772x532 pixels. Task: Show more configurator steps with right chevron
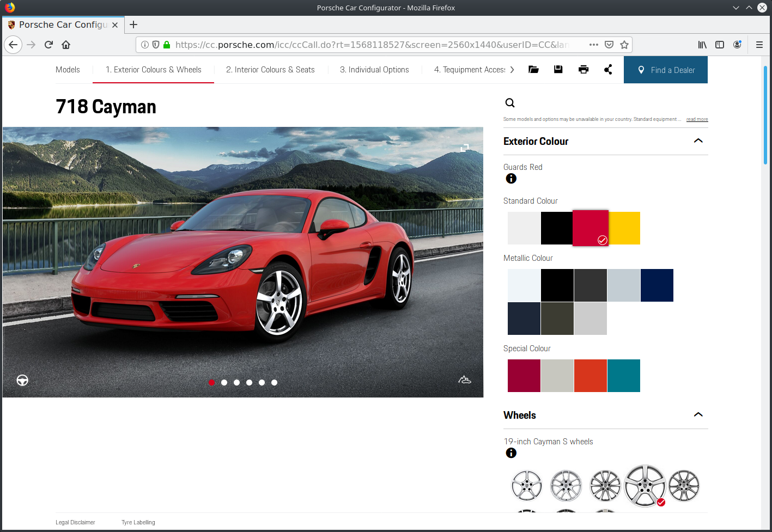pyautogui.click(x=512, y=70)
